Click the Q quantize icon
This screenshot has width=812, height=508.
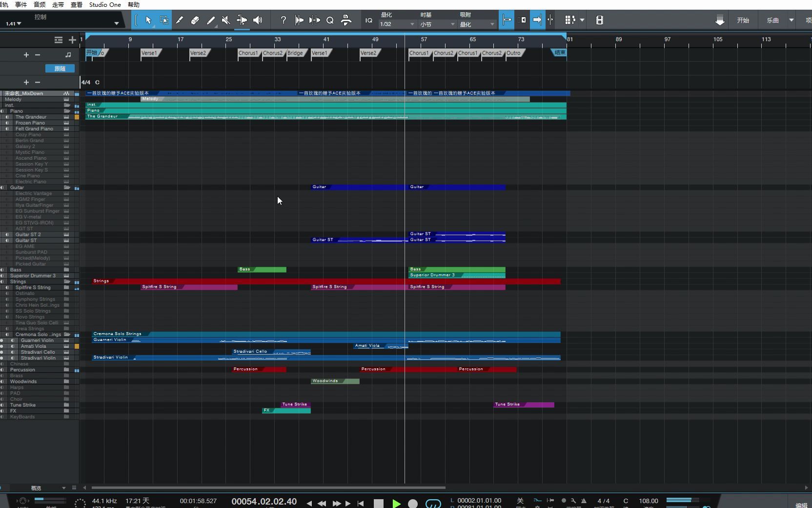pos(330,20)
